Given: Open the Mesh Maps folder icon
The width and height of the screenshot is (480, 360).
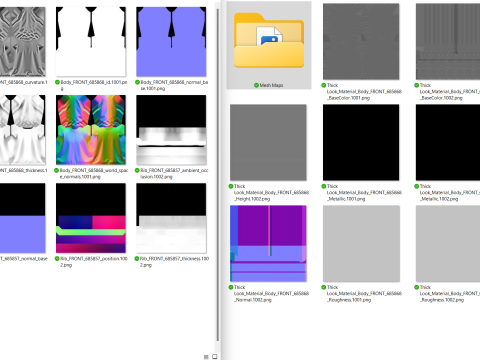Looking at the screenshot, I should click(269, 40).
